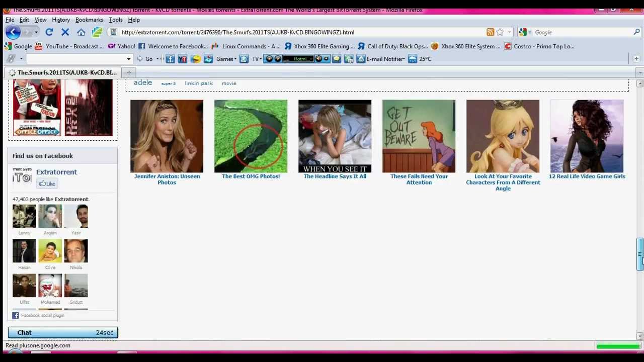Open the Yahoo! bookmark
This screenshot has width=644, height=362.
point(121,46)
